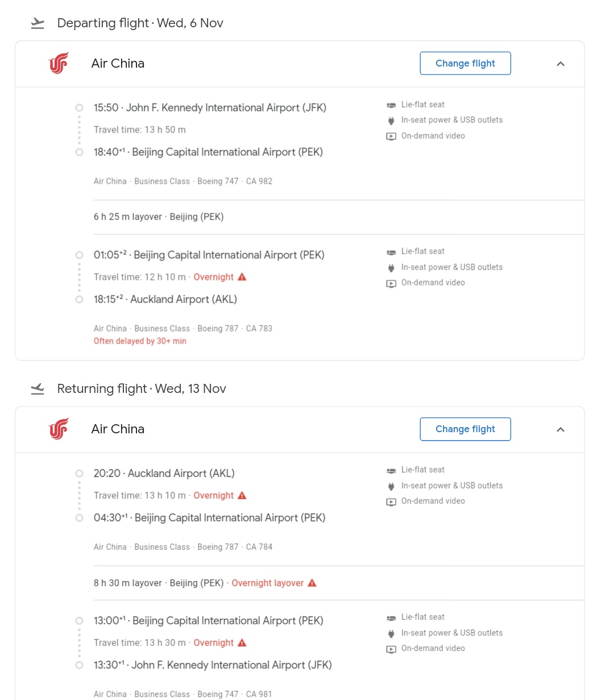Click the overnight warning triangle on PEK-JFK leg

(242, 642)
